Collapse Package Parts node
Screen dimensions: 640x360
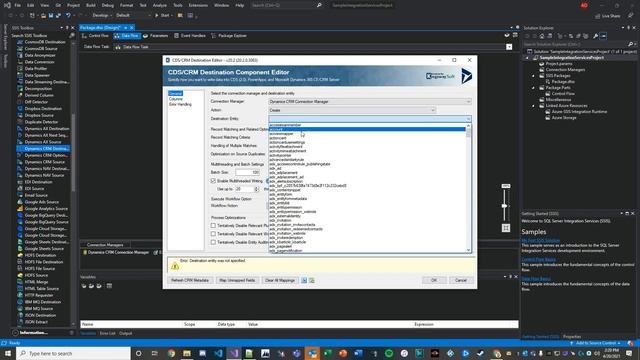coord(533,88)
